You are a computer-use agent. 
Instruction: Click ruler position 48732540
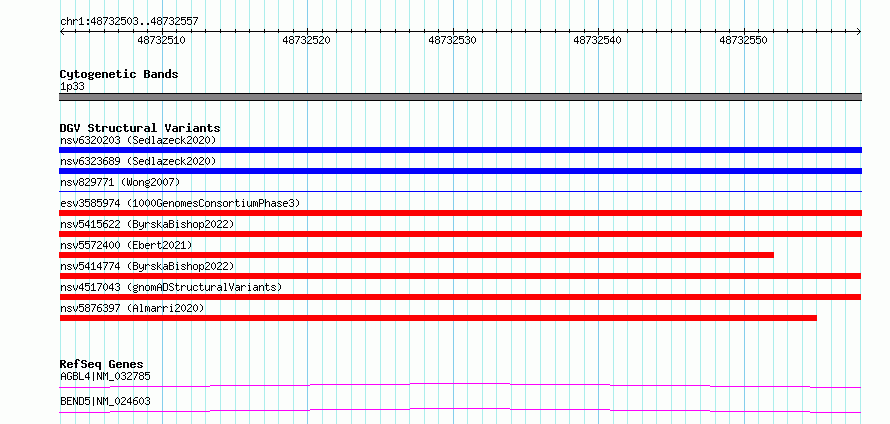pyautogui.click(x=598, y=40)
